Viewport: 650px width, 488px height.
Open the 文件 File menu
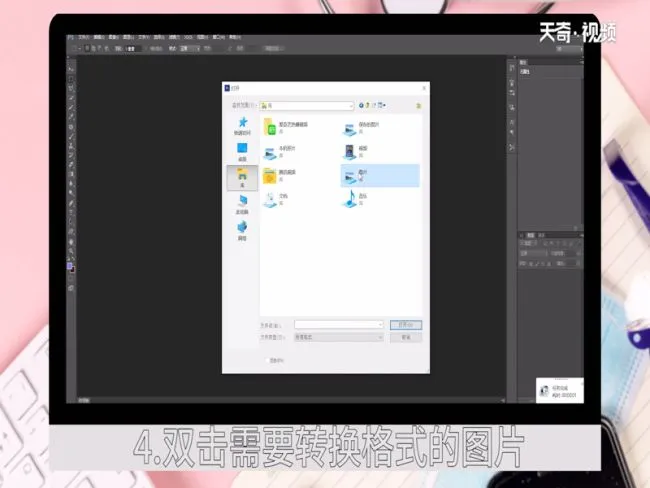[84, 37]
